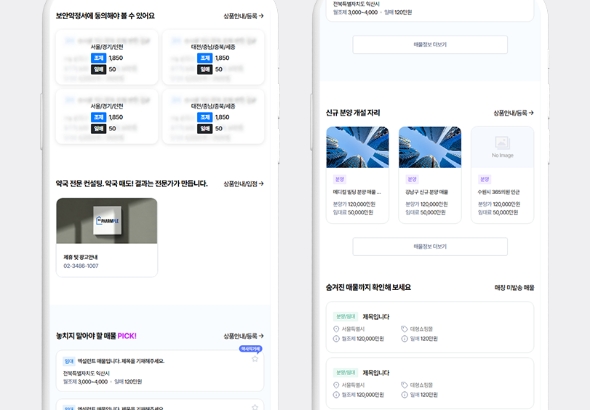This screenshot has width=590, height=410.
Task: Open the first 제목입니다 listing card
Action: click(x=430, y=327)
